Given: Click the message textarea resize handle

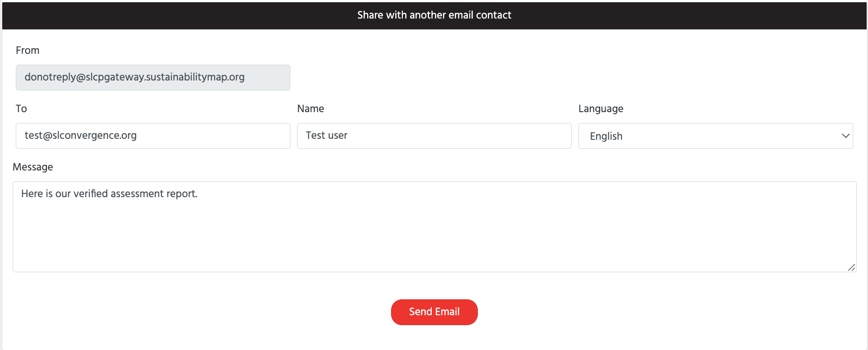Looking at the screenshot, I should click(851, 267).
